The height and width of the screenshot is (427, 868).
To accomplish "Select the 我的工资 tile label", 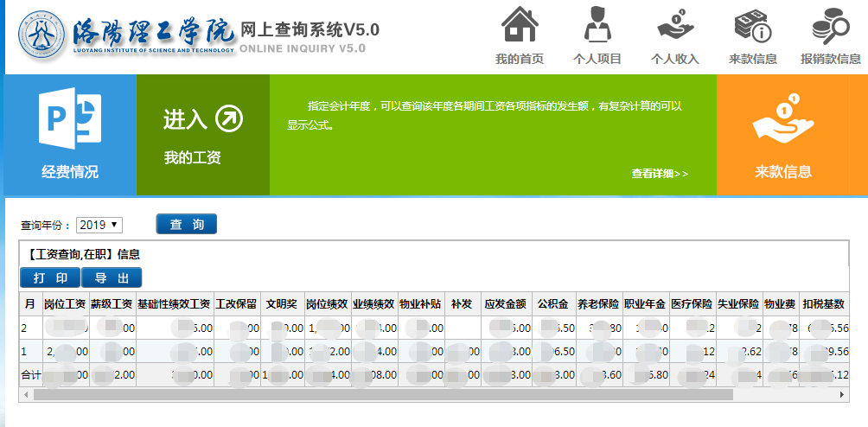I will (x=193, y=157).
